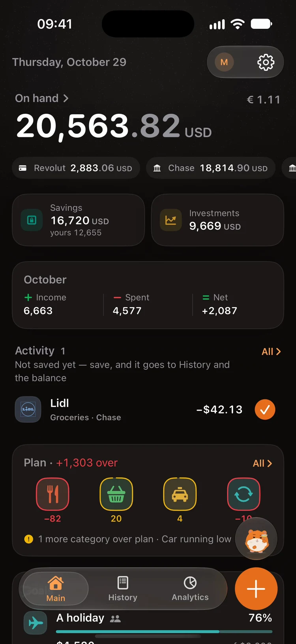Image resolution: width=296 pixels, height=644 pixels.
Task: Tap the Lidl merchant logo
Action: pos(28,409)
